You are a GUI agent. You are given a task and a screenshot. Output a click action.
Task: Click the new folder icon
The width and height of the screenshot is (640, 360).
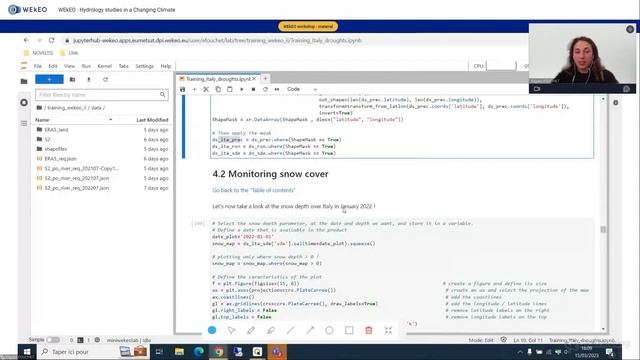point(73,80)
